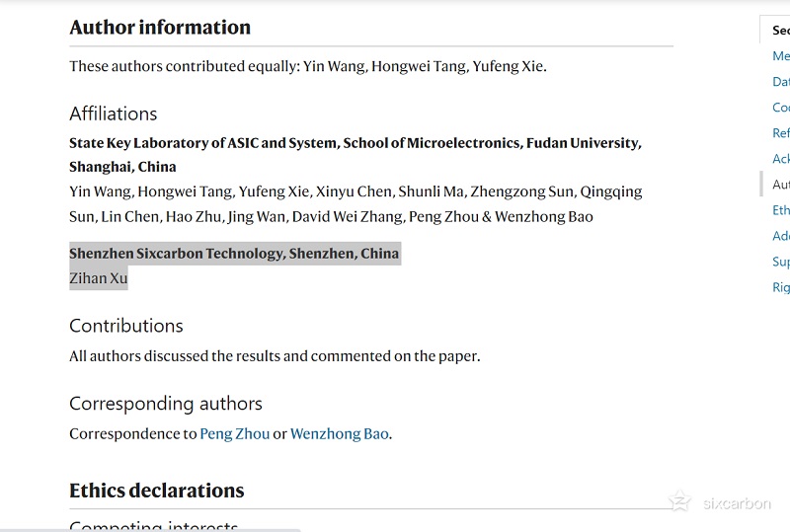
Task: Click the sixcarbon watermark logo icon
Action: [x=680, y=500]
